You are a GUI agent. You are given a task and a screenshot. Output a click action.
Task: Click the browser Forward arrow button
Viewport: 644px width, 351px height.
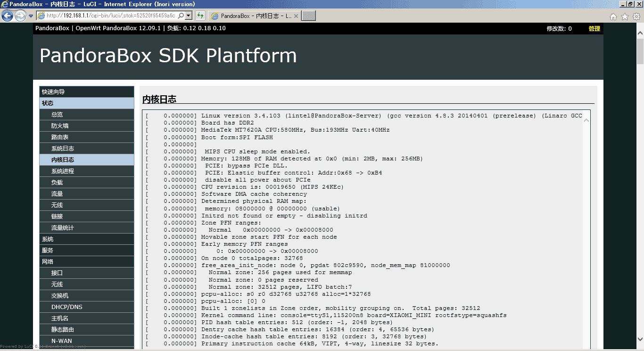coord(20,16)
